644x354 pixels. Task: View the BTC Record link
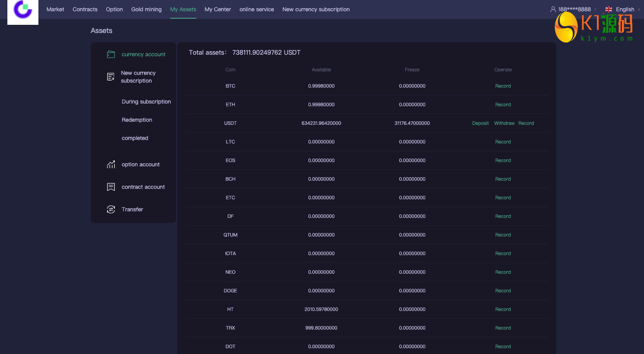pos(503,86)
